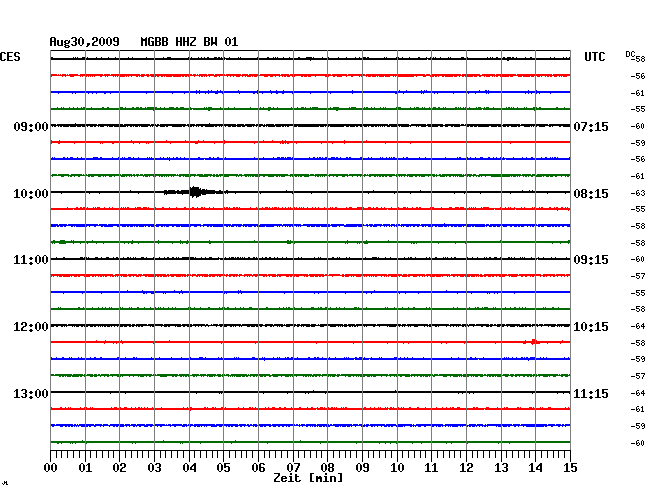Select the 12:00 local time label
The height and width of the screenshot is (494, 650).
[31, 327]
